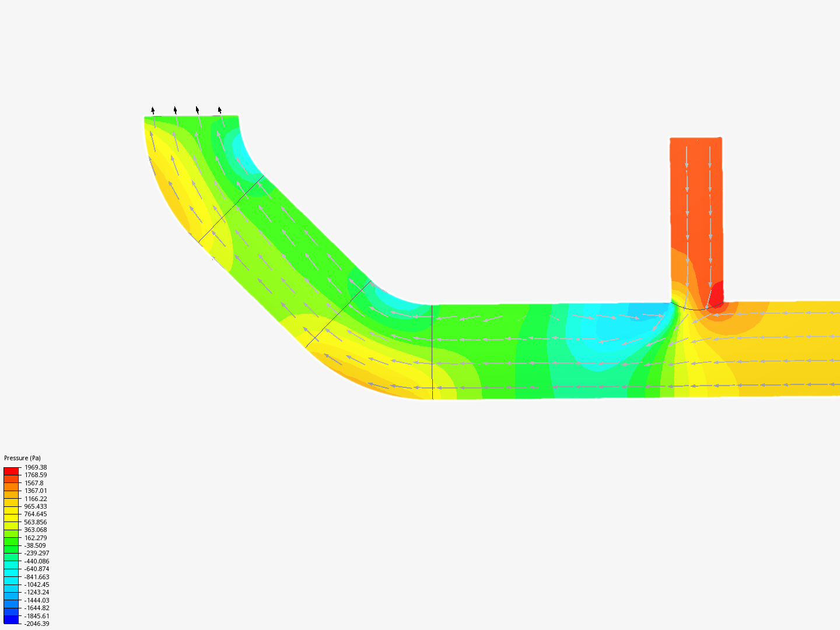Viewport: 840px width, 630px height.
Task: Click the -1644.82 legend label
Action: (37, 608)
